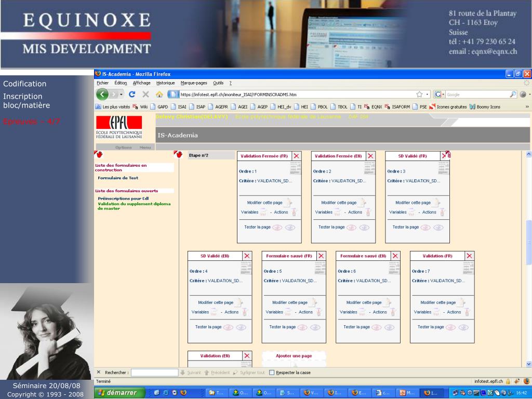Click the scrollbar's up arrow
This screenshot has height=399, width=532.
528,154
